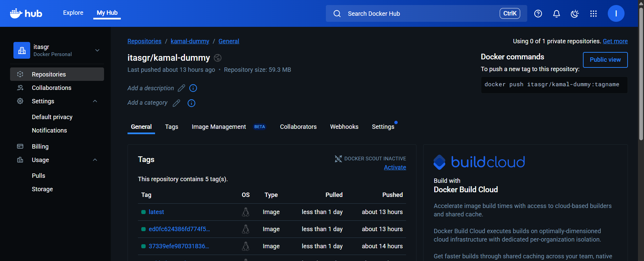
Task: Switch to the Explore menu
Action: (73, 13)
